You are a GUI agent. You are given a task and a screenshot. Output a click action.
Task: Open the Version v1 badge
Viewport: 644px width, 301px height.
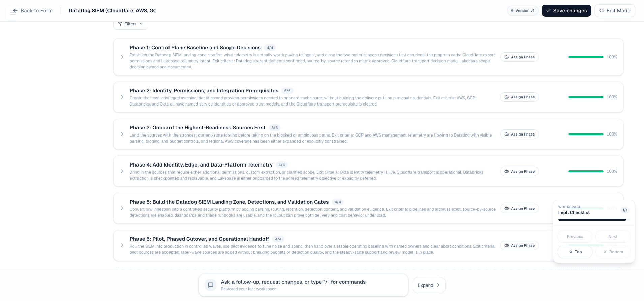click(x=522, y=11)
